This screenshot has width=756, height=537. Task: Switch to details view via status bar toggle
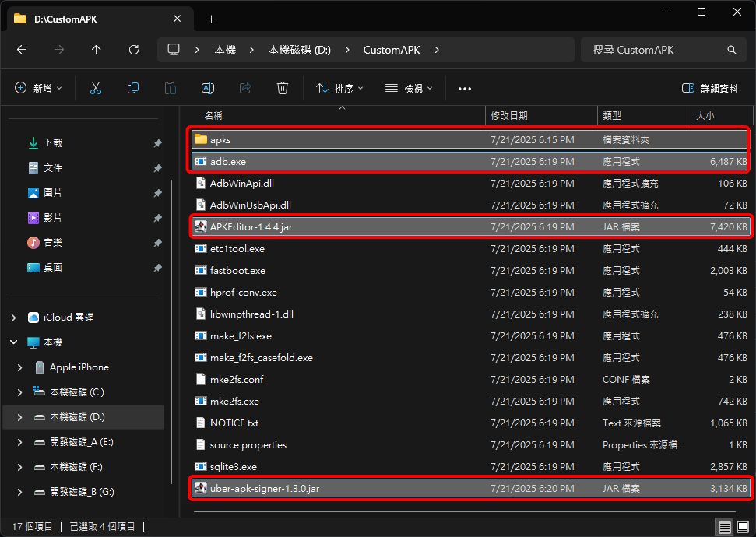(724, 527)
